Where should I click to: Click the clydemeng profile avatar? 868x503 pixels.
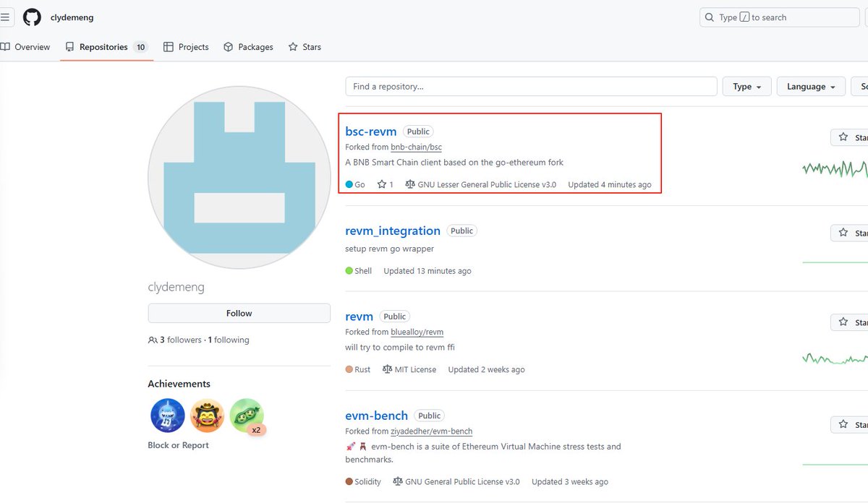239,178
